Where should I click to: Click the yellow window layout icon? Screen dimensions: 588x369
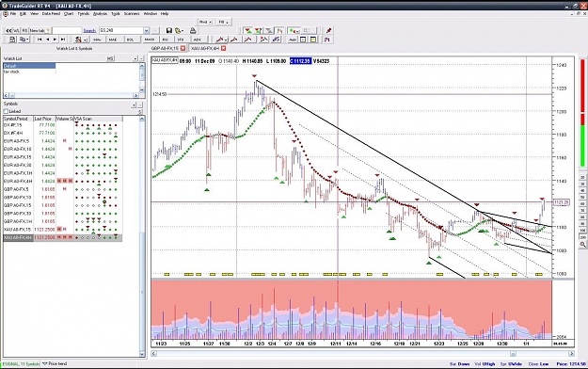pyautogui.click(x=313, y=40)
